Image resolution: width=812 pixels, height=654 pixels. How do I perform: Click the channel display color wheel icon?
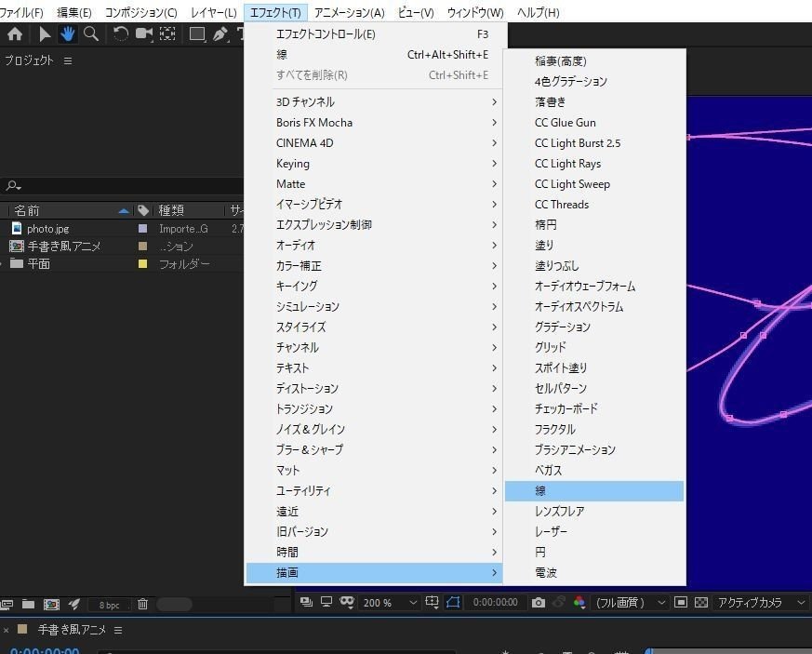(579, 602)
